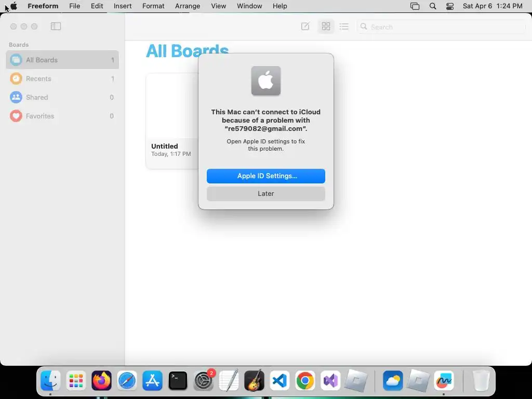Open the File menu
This screenshot has width=532, height=399.
click(74, 6)
